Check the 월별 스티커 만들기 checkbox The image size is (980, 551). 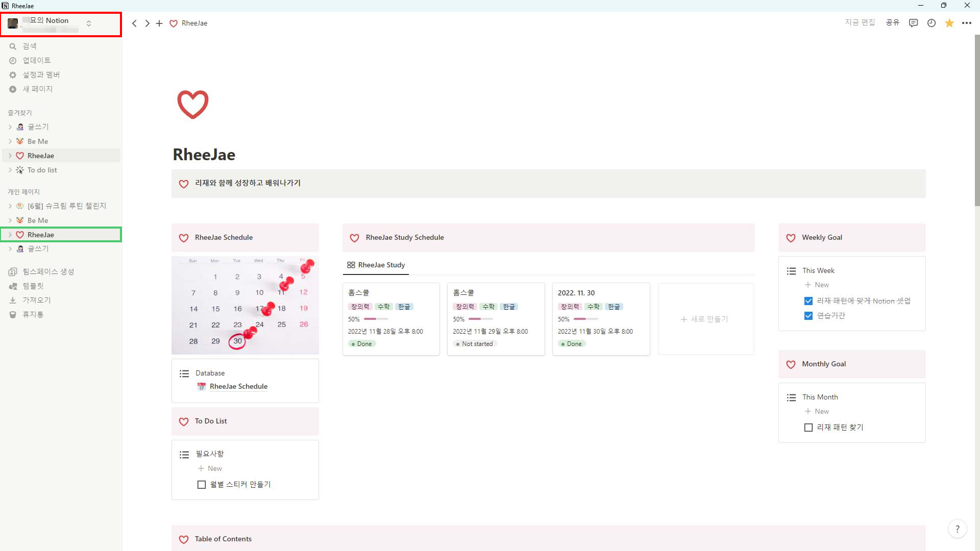tap(202, 485)
